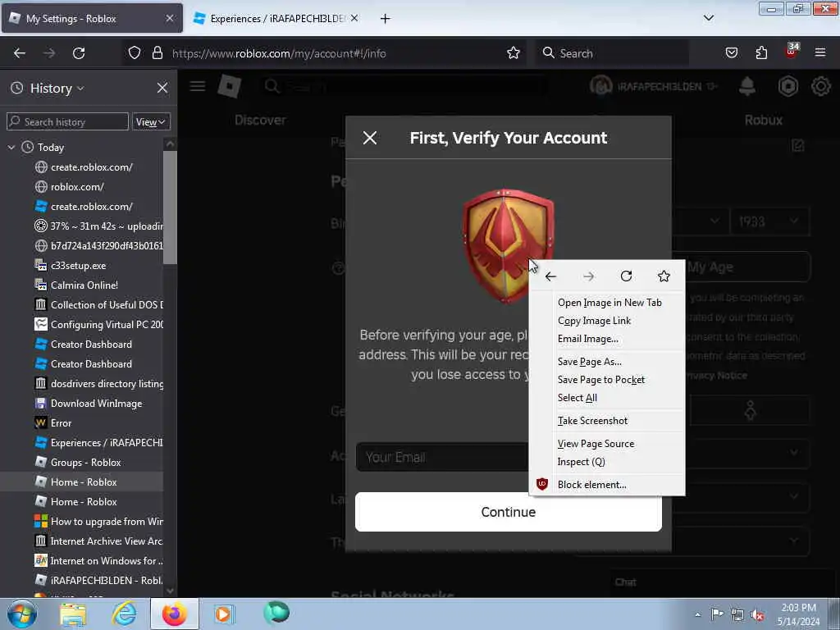Open the Firefox application hamburger menu
The width and height of the screenshot is (840, 630).
point(820,53)
